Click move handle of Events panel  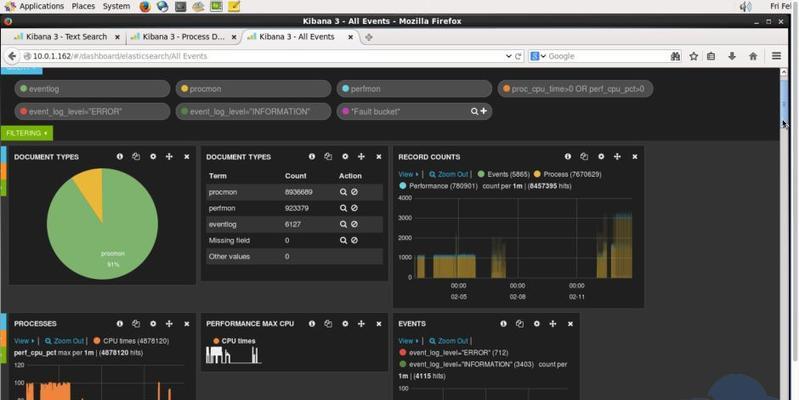(553, 324)
